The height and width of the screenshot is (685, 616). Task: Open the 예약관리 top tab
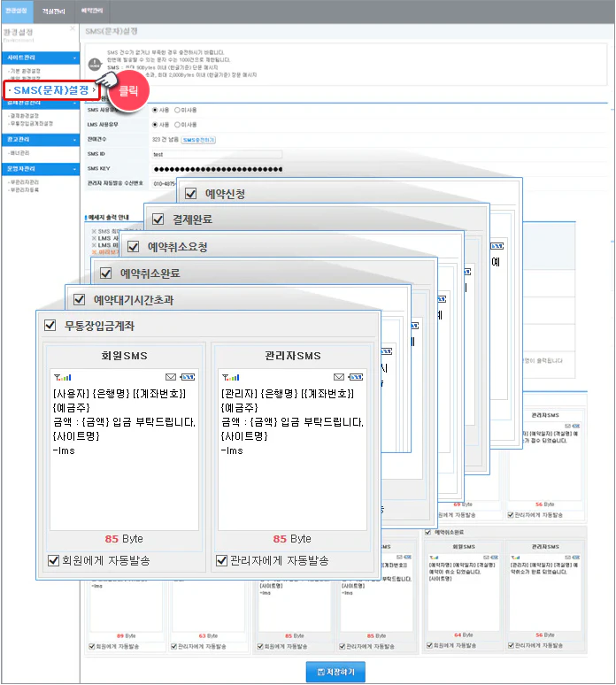click(92, 11)
